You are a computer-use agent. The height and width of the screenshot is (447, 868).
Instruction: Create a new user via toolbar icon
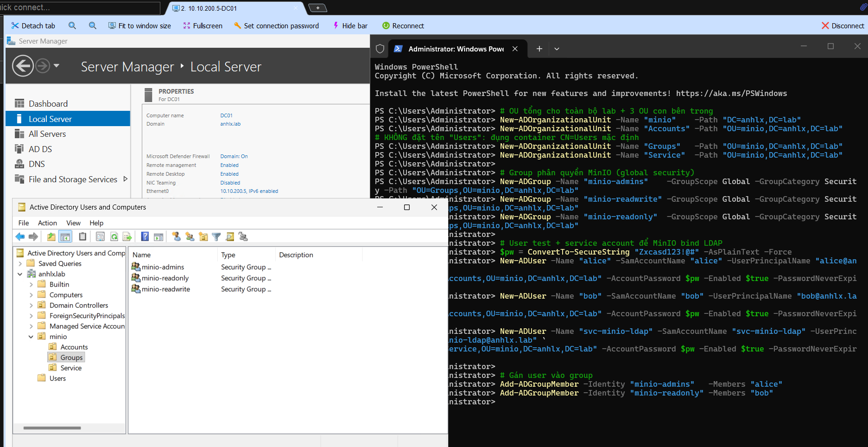pos(176,237)
